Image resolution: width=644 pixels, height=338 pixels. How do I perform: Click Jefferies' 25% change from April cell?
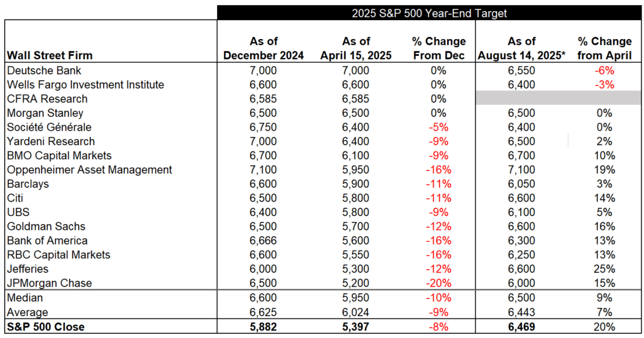(604, 269)
